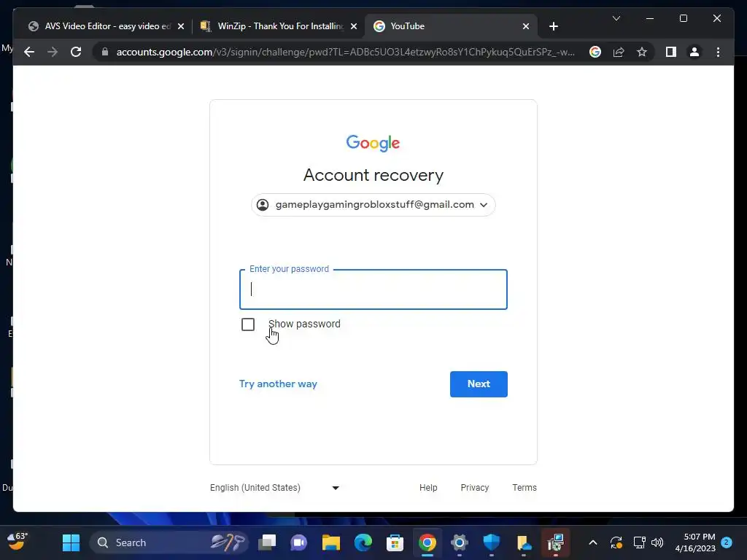Close the WinZip tab

tap(354, 26)
